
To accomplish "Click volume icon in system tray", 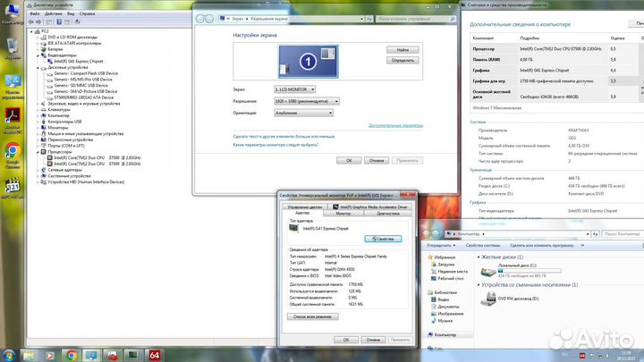I will [x=607, y=356].
